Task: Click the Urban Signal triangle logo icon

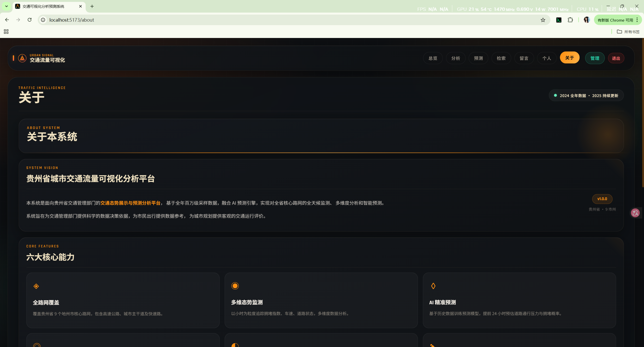Action: point(22,58)
